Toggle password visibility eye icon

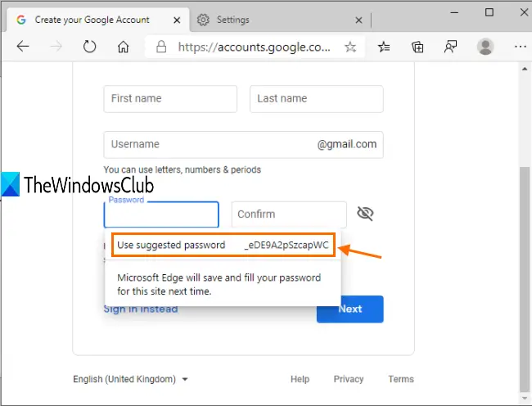(x=365, y=214)
